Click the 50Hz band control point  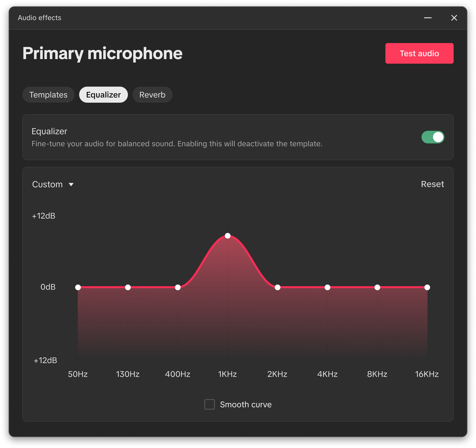pos(78,287)
